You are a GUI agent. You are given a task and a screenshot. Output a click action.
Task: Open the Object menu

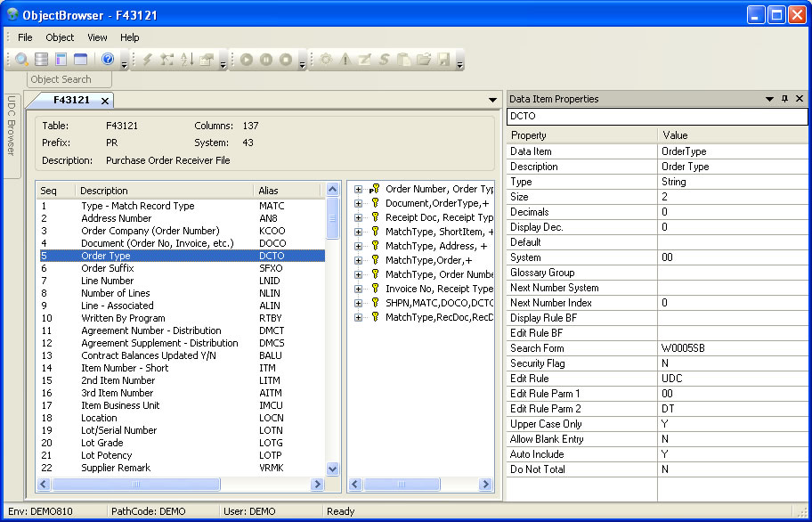pyautogui.click(x=60, y=37)
